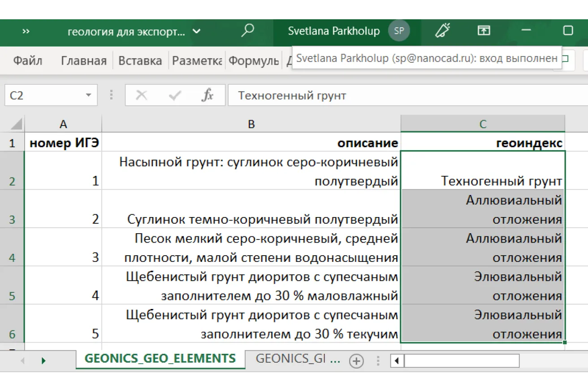Click the horizontal scrollbar
Image resolution: width=588 pixels, height=391 pixels.
[x=462, y=361]
